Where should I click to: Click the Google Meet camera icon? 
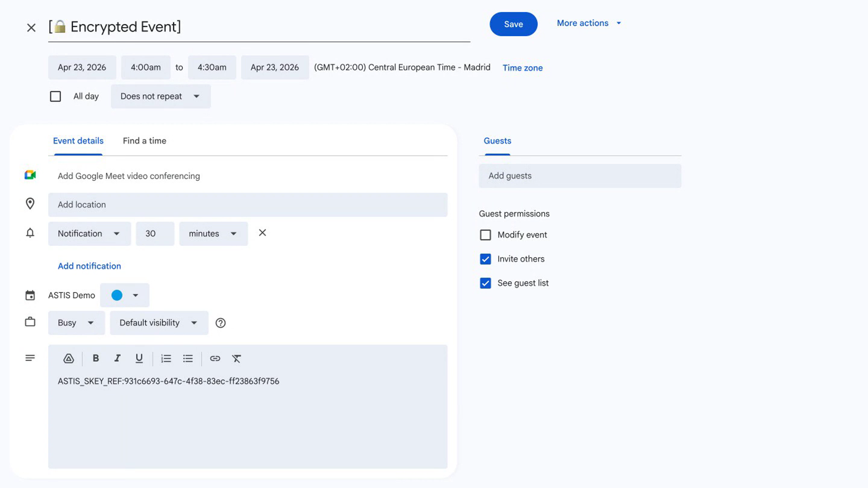click(x=30, y=175)
